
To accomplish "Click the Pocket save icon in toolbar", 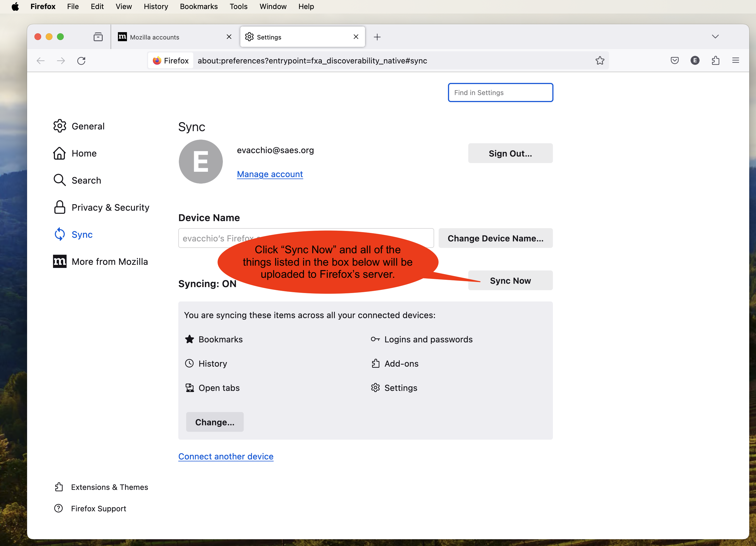I will point(674,61).
